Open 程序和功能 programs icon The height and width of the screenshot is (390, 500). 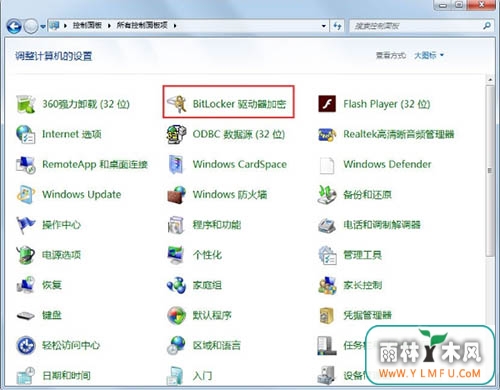point(176,225)
